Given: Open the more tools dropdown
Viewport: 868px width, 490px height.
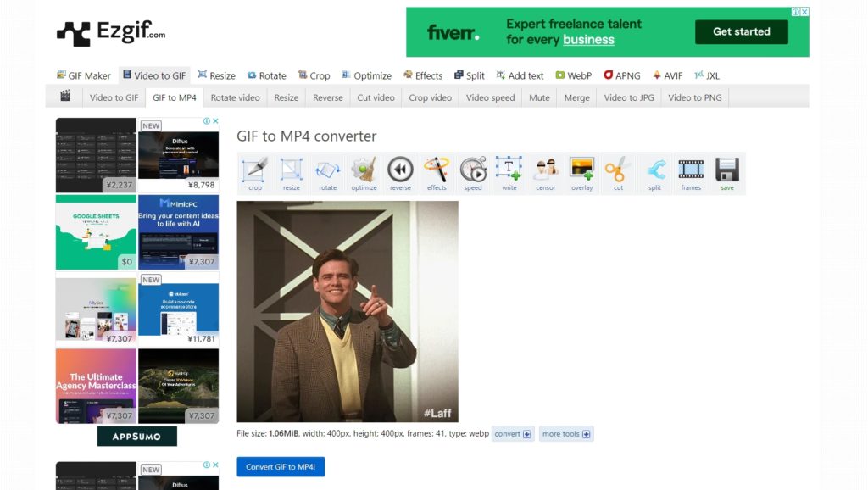Looking at the screenshot, I should pyautogui.click(x=565, y=433).
